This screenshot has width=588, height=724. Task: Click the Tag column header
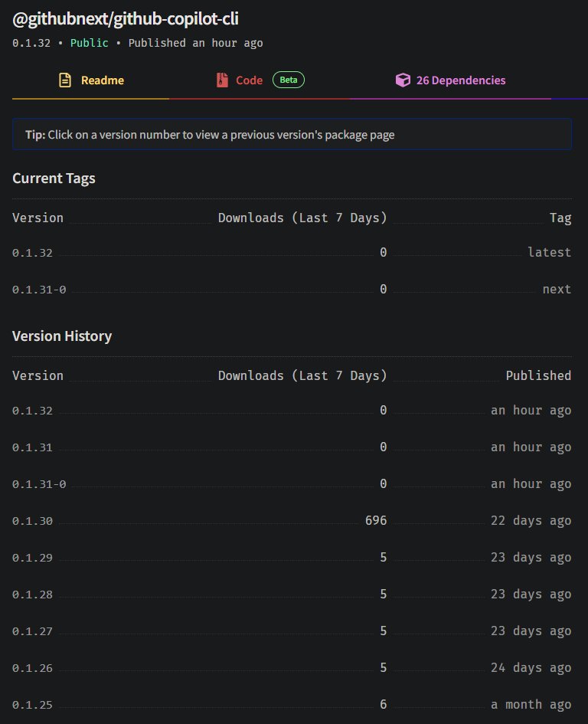[560, 218]
